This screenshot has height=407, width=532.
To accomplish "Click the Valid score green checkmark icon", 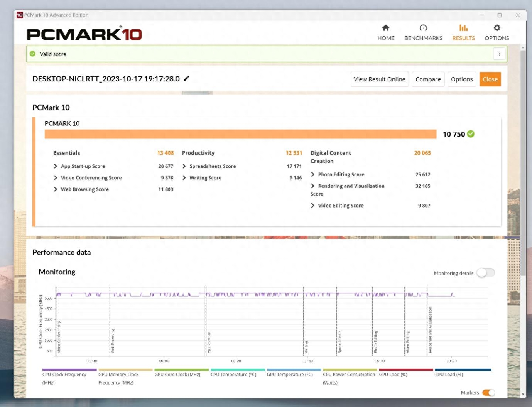I will coord(33,54).
